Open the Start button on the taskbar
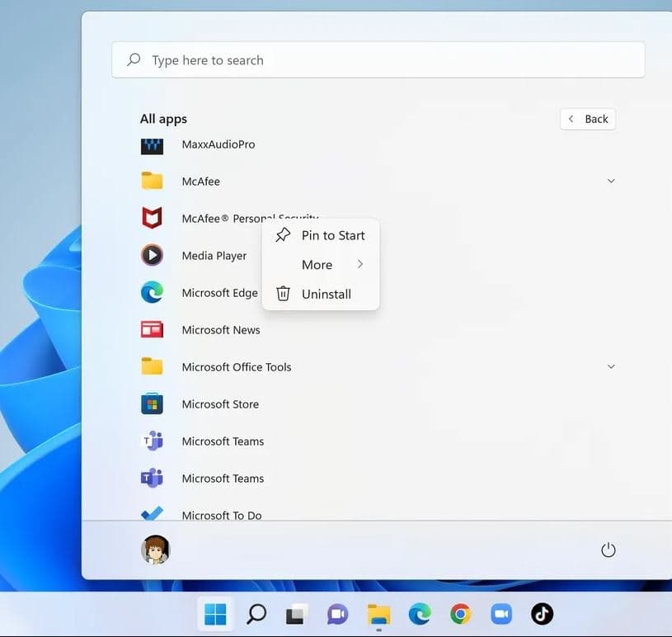 215,614
